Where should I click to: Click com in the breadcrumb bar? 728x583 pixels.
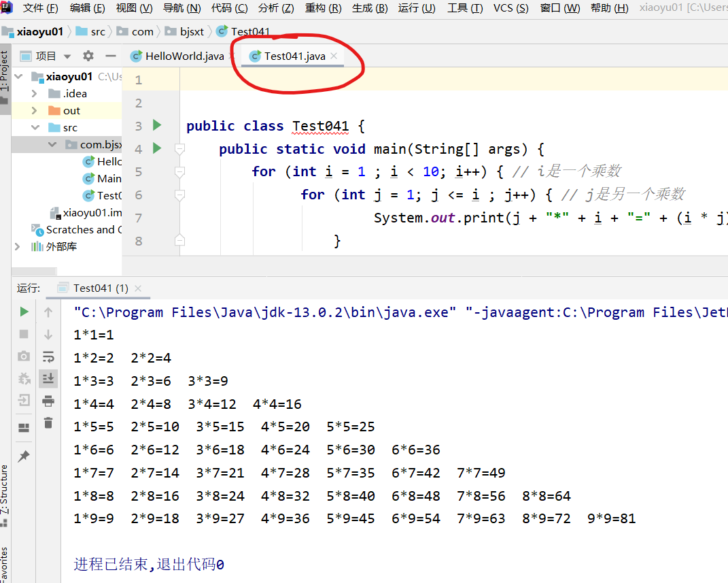pos(135,31)
